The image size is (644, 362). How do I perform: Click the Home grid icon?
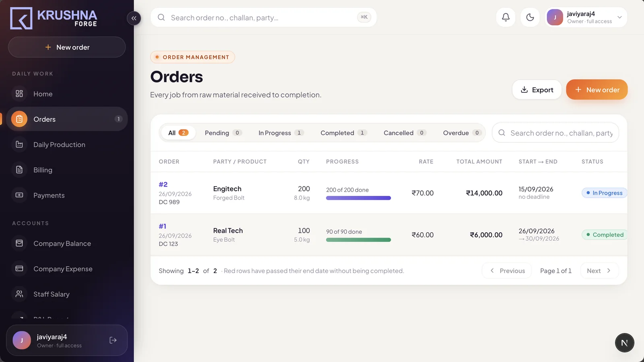click(19, 94)
